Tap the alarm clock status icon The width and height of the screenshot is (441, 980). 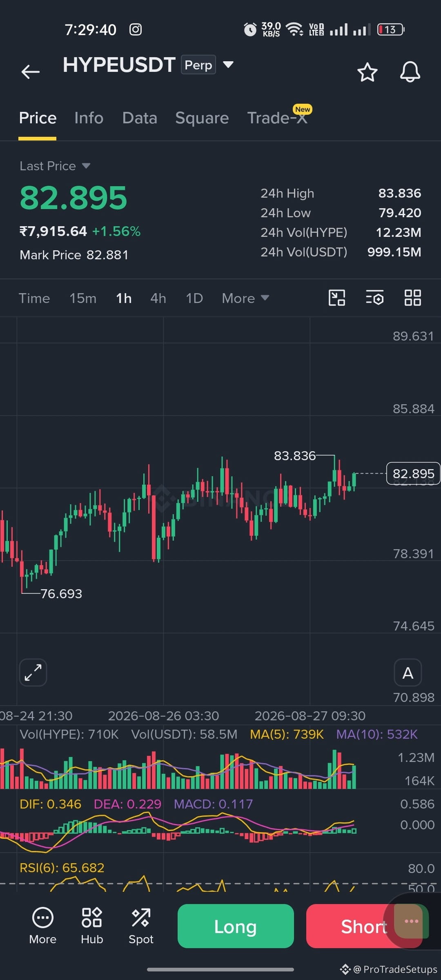[250, 29]
